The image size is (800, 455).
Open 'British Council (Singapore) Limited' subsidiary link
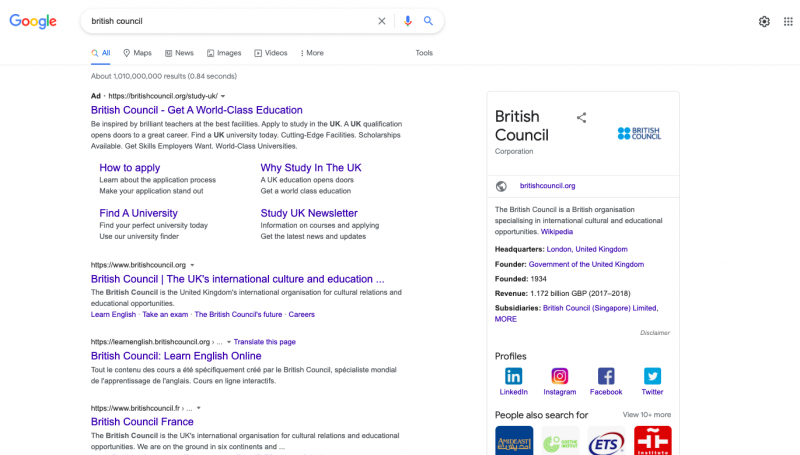click(599, 309)
